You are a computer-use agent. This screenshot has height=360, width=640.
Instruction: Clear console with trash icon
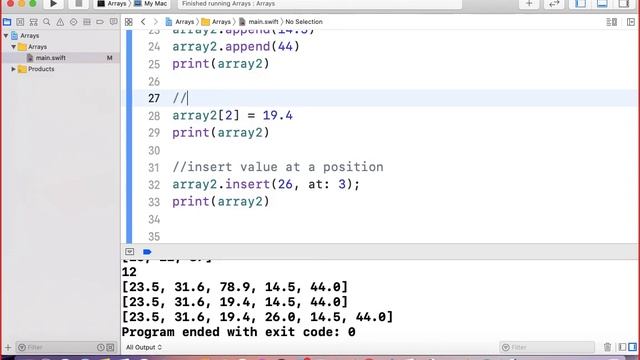point(607,347)
